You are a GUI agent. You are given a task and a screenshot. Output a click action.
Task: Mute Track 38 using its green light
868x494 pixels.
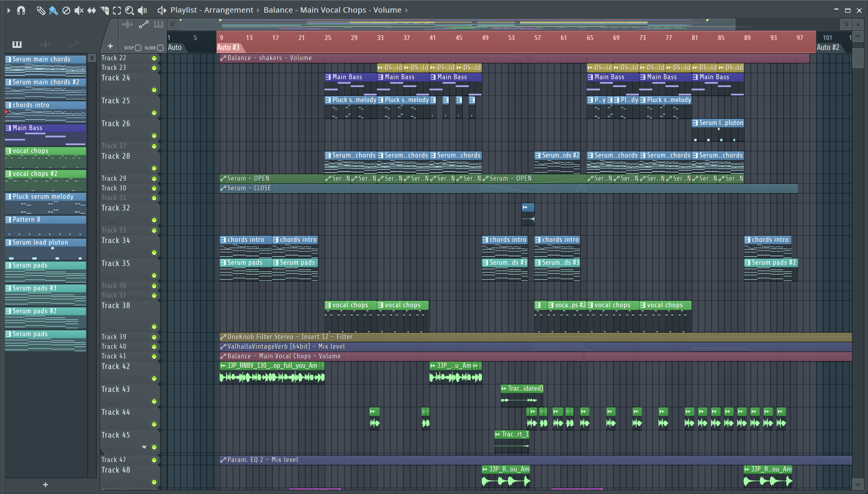pyautogui.click(x=154, y=327)
